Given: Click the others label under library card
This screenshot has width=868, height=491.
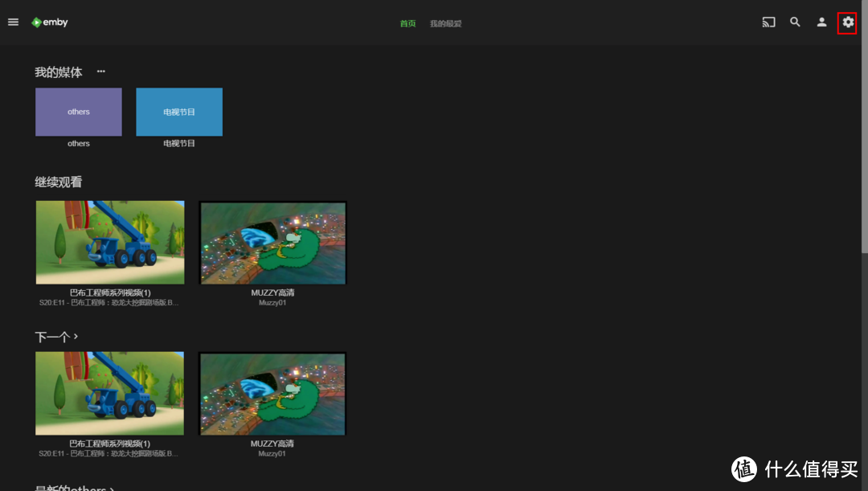Looking at the screenshot, I should pos(79,143).
